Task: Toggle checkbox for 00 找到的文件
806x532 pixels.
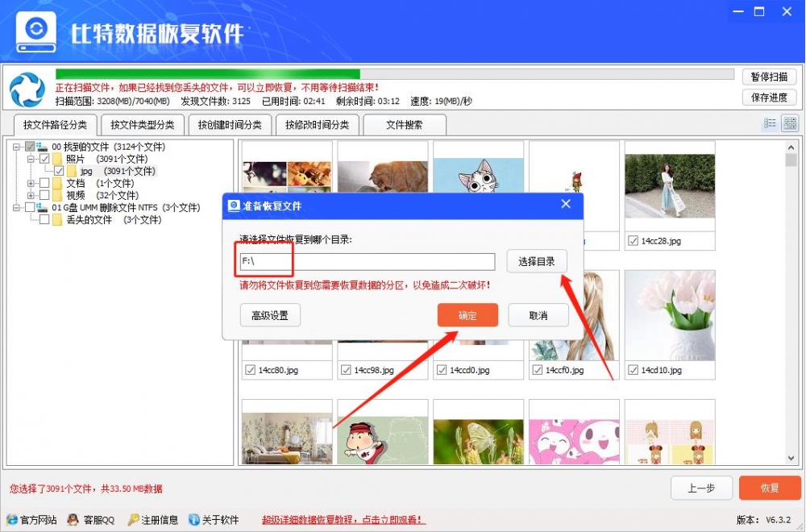Action: (30, 147)
